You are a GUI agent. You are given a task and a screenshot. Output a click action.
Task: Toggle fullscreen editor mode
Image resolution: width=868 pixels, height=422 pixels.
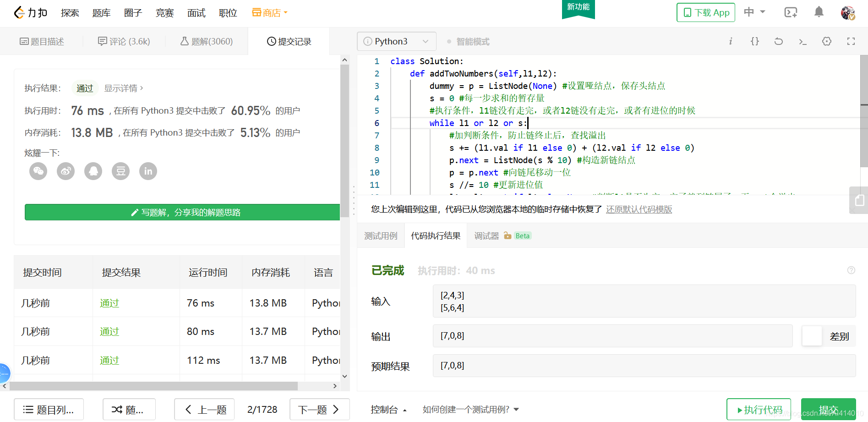point(851,41)
